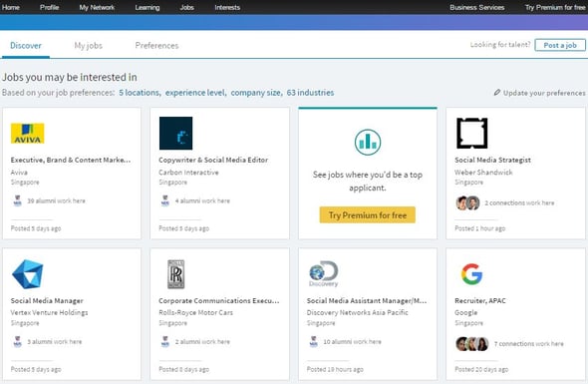Click the Weber Shandwick logo

pyautogui.click(x=471, y=133)
